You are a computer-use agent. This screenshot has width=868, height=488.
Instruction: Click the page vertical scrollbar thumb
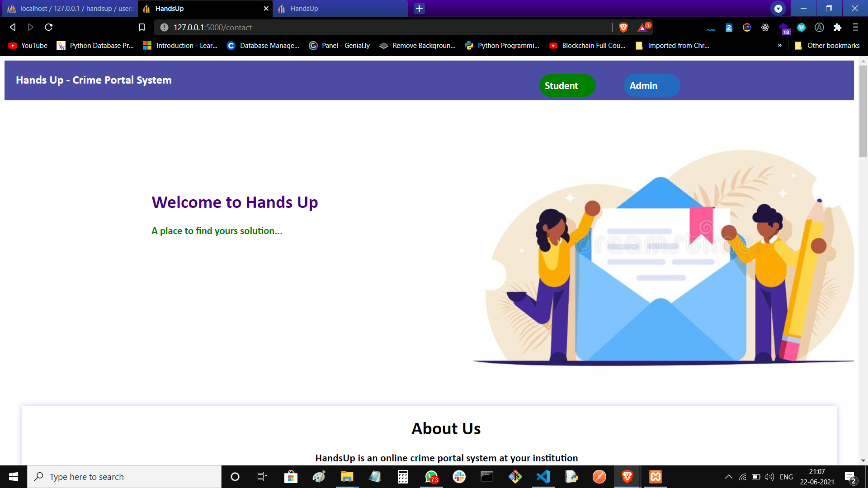tap(863, 111)
